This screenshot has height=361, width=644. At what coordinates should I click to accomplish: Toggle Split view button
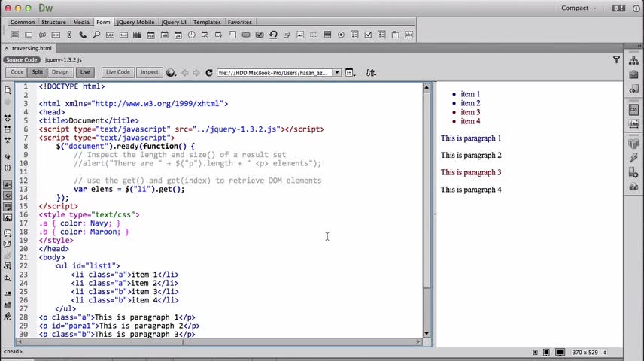[x=38, y=72]
